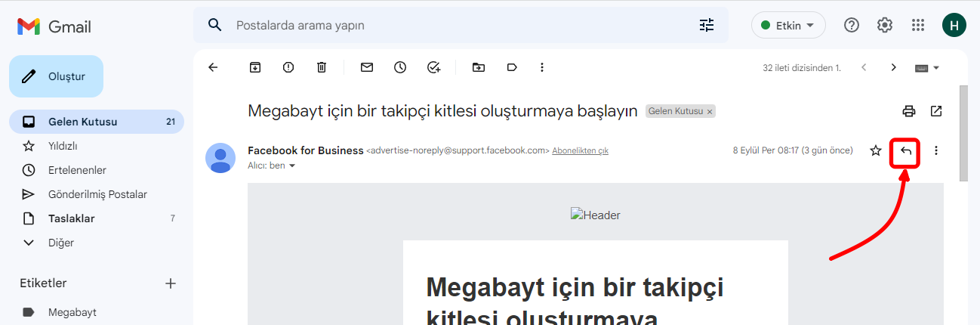This screenshot has height=325, width=980.
Task: Click the sender's profile avatar
Action: click(x=220, y=158)
